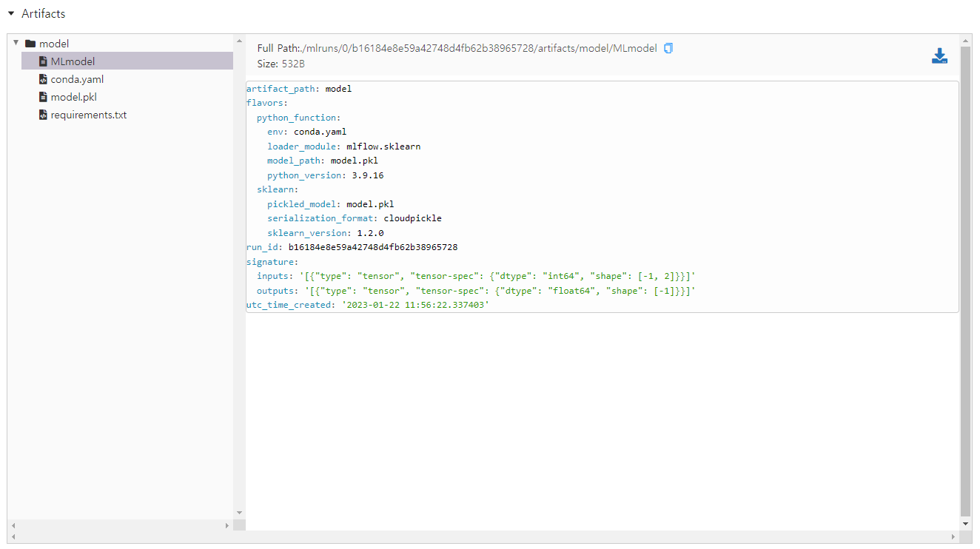The width and height of the screenshot is (980, 549).
Task: Click the model.pkl file icon
Action: 44,97
